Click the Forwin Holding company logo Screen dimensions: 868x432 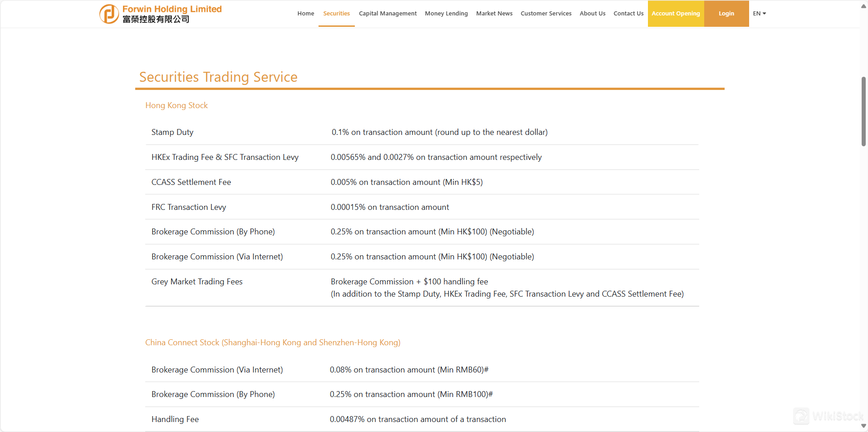(160, 14)
